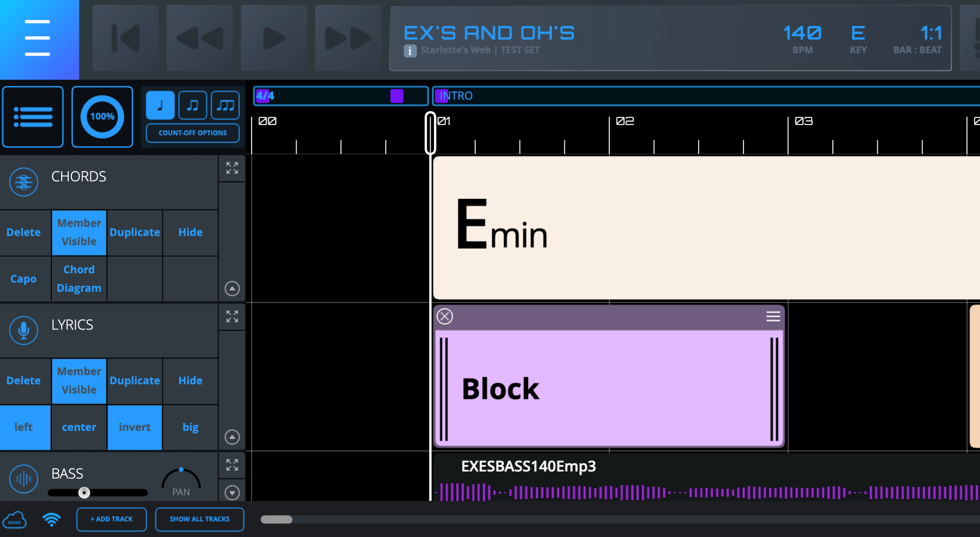The image size is (980, 537).
Task: Skip to song start
Action: (x=126, y=38)
